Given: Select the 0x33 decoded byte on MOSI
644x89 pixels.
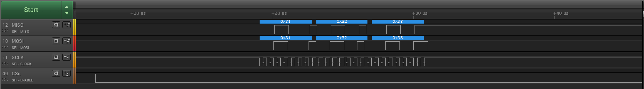Looking at the screenshot, I should tap(398, 38).
